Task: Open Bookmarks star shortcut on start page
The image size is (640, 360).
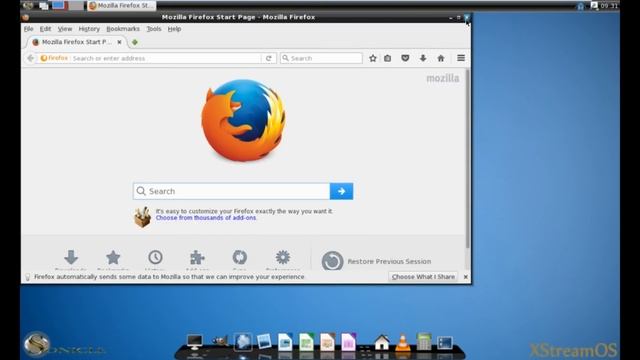Action: click(113, 259)
